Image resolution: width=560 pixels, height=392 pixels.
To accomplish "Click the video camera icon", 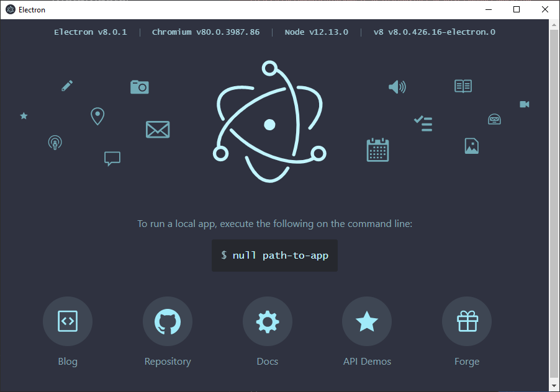I will click(x=524, y=104).
